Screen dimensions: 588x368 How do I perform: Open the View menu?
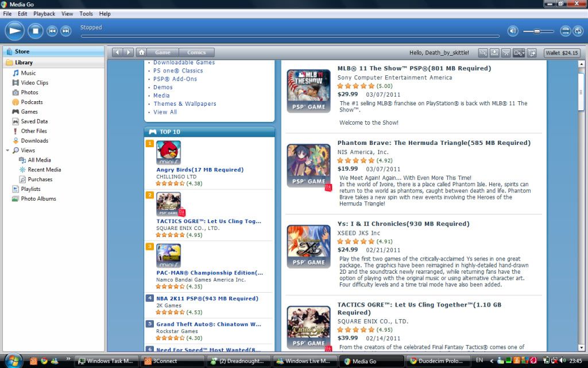tap(67, 14)
